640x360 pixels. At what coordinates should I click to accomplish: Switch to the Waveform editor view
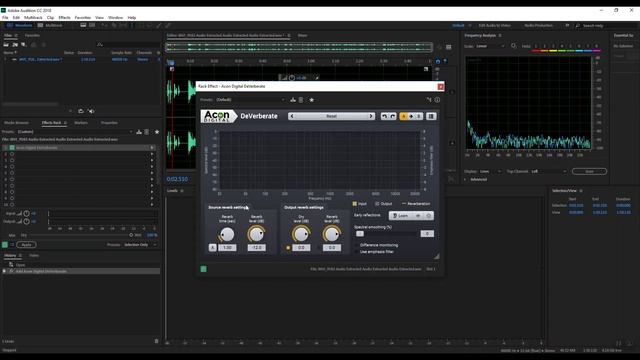pyautogui.click(x=19, y=25)
